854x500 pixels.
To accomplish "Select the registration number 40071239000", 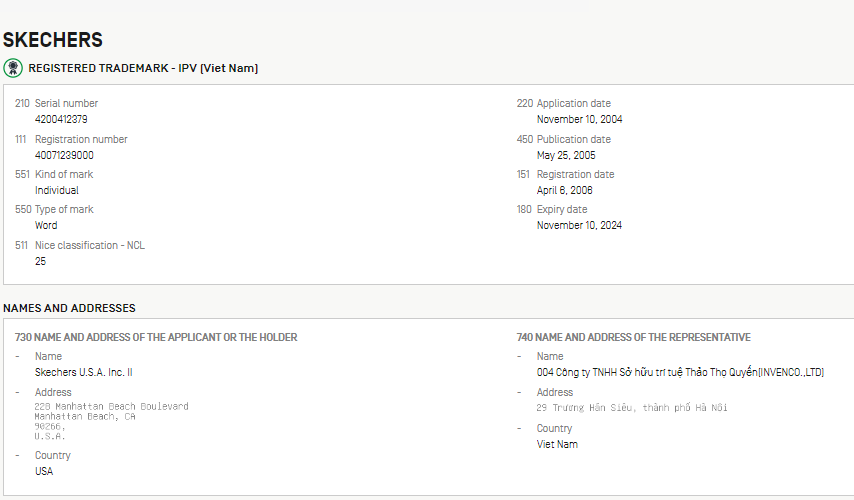I will [x=64, y=155].
